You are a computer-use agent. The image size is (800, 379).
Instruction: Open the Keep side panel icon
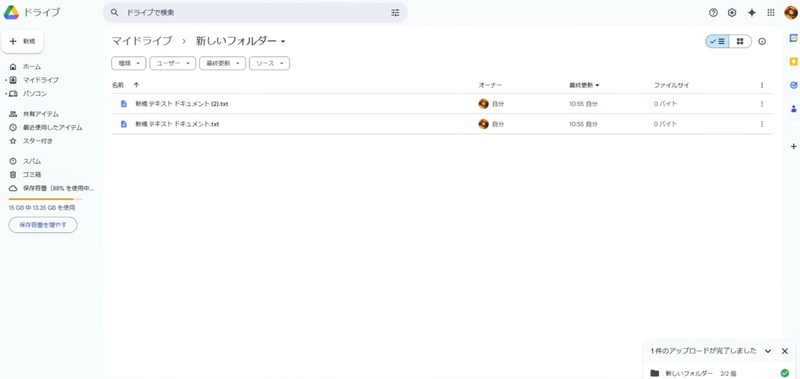pyautogui.click(x=793, y=62)
